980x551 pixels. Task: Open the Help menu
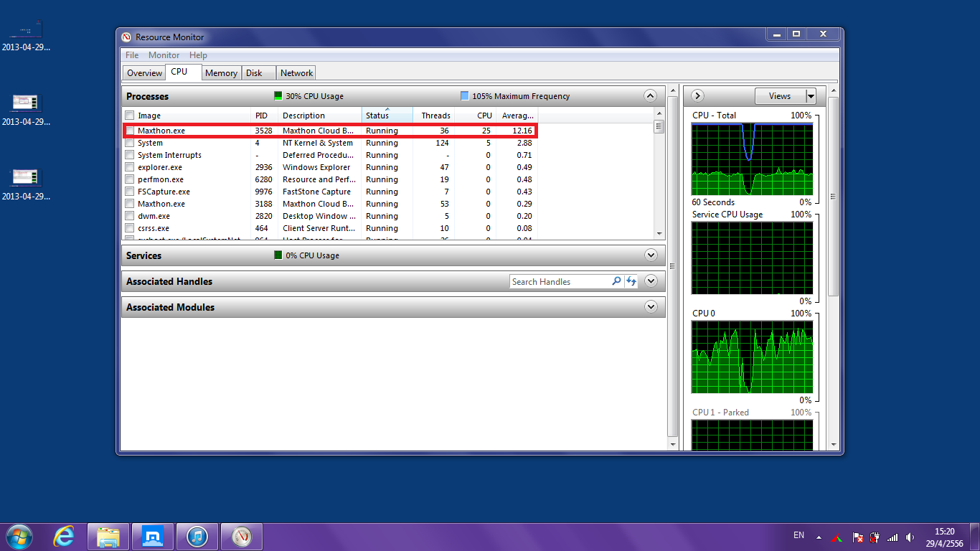[198, 55]
